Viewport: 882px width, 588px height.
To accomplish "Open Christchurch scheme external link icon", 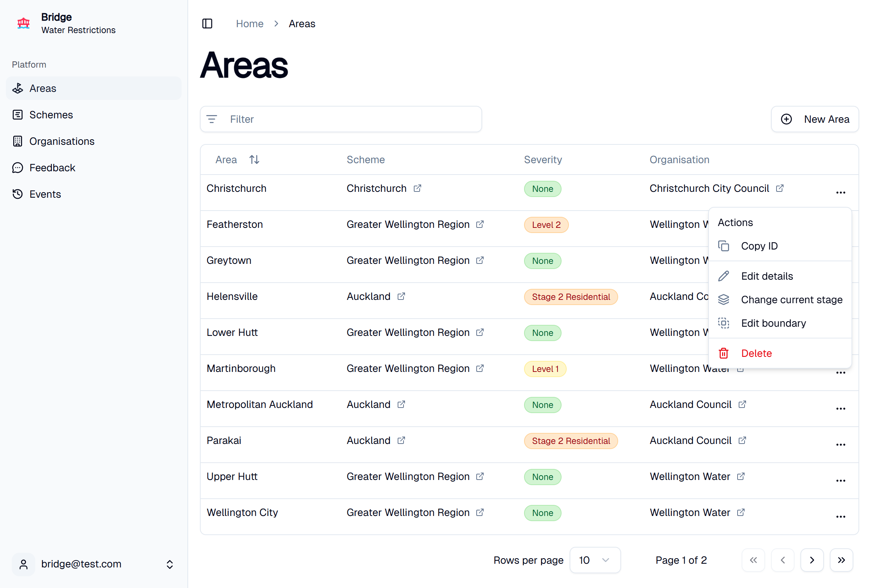I will pos(417,188).
